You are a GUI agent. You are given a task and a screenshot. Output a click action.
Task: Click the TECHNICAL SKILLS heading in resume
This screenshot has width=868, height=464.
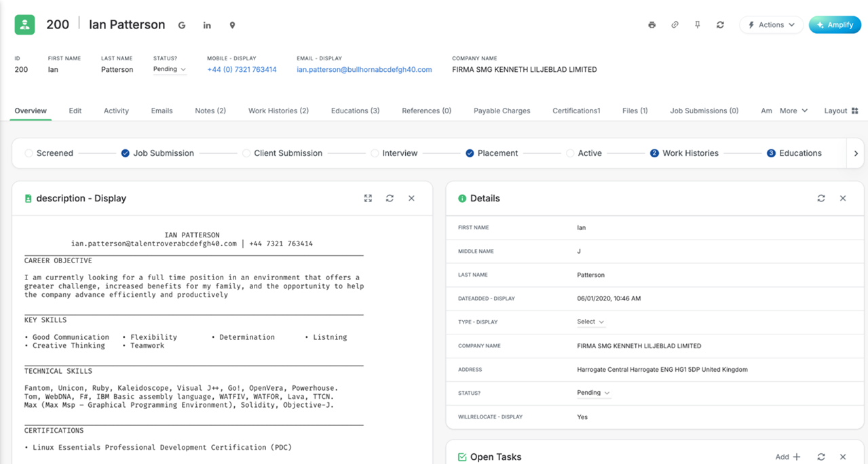pyautogui.click(x=58, y=371)
